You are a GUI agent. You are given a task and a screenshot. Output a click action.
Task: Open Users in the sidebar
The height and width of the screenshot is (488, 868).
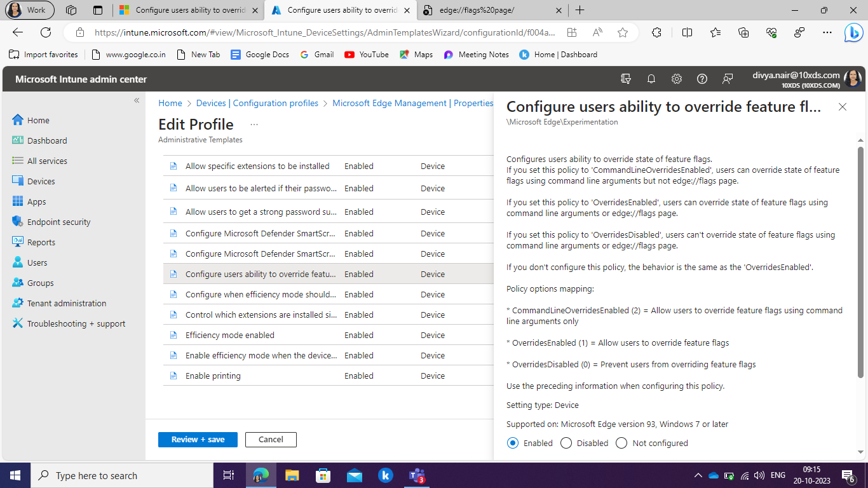coord(30,262)
